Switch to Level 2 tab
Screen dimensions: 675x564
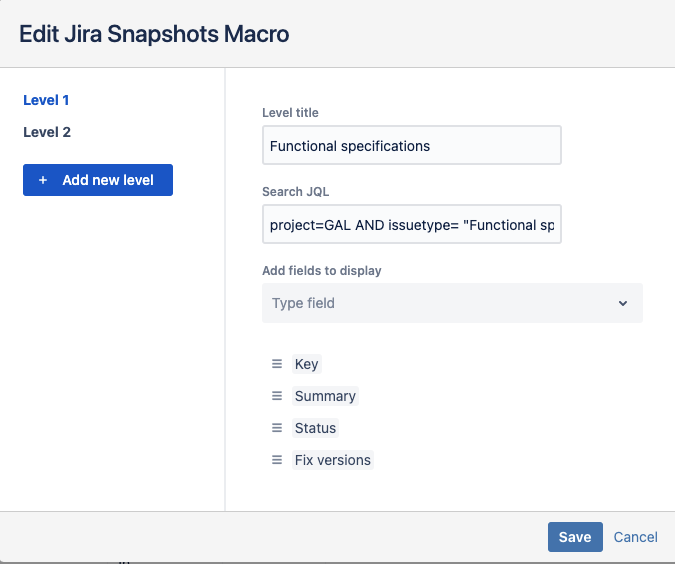click(x=47, y=132)
